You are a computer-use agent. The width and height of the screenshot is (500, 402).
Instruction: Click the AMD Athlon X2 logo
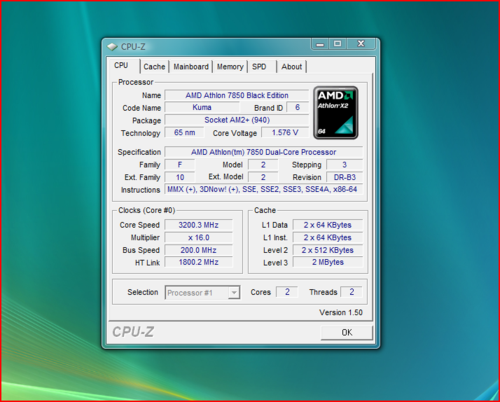tap(336, 113)
